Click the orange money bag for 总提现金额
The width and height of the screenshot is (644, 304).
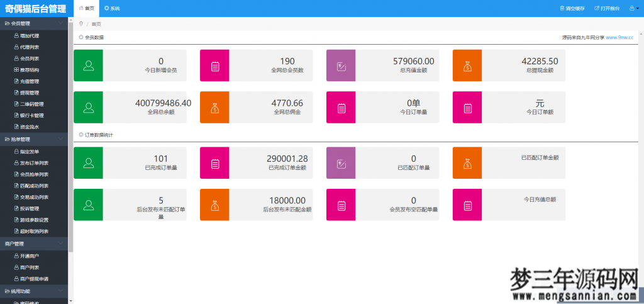tap(467, 65)
